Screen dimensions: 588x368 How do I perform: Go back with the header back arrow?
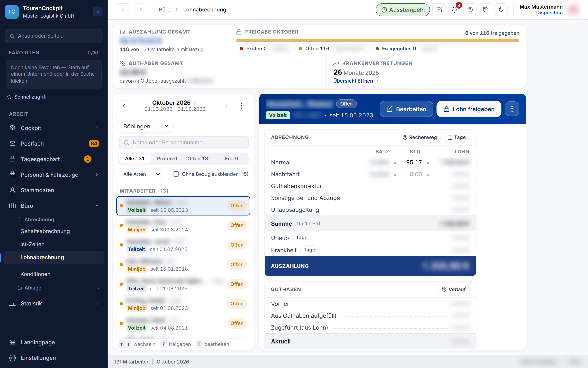pos(122,10)
